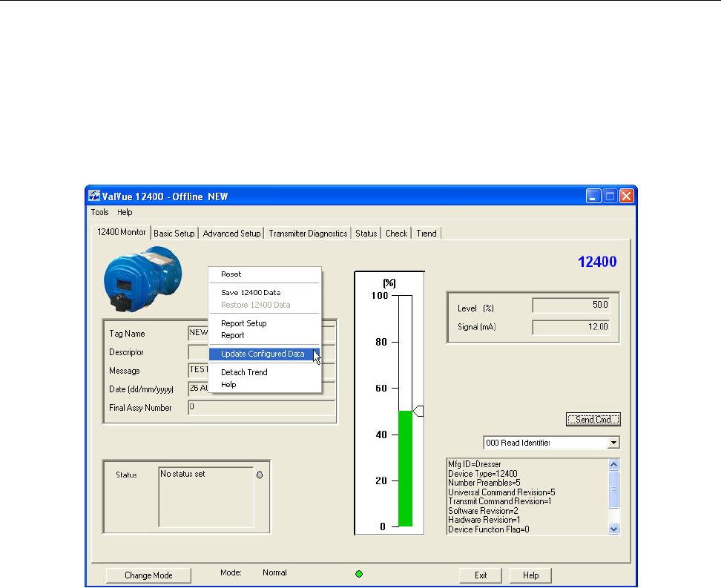
Task: Click the Normal mode value text
Action: (274, 572)
